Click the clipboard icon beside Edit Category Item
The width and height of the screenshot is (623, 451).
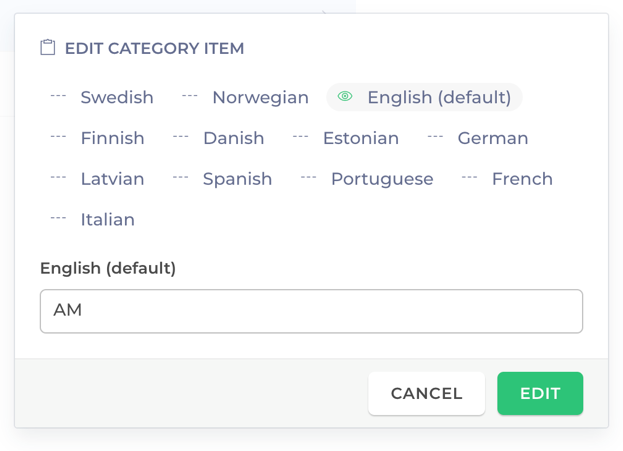[48, 47]
